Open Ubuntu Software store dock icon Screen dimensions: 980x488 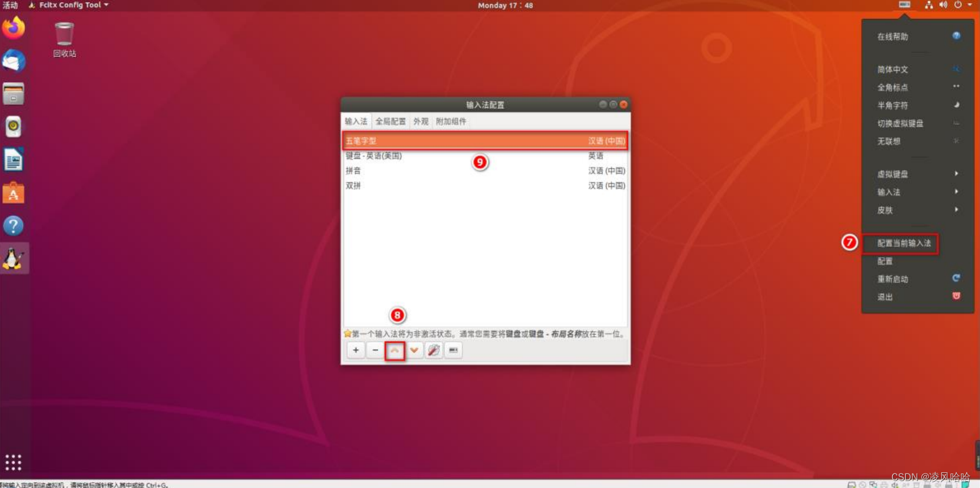[x=13, y=193]
